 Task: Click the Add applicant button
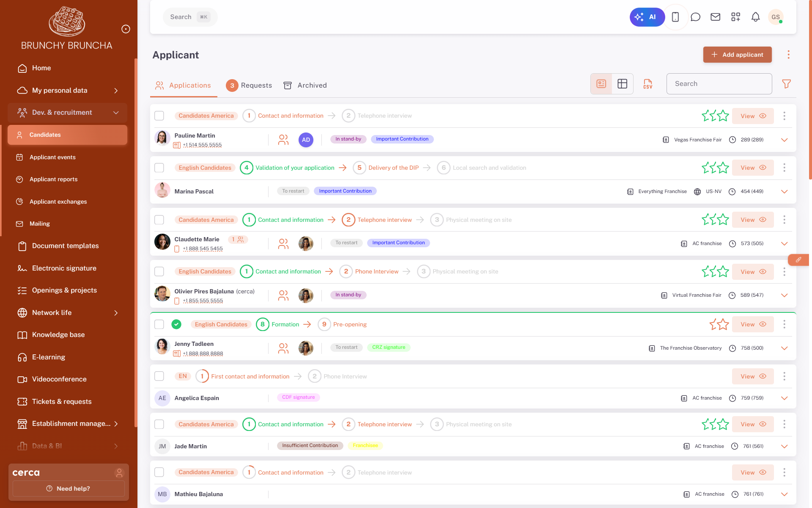[x=737, y=55]
